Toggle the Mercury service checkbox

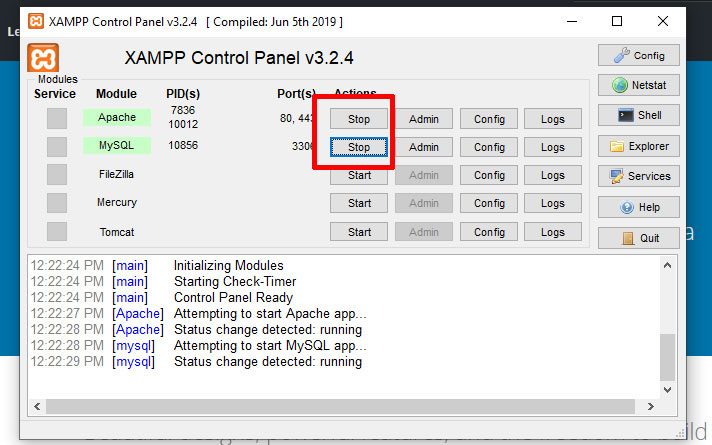coord(57,203)
